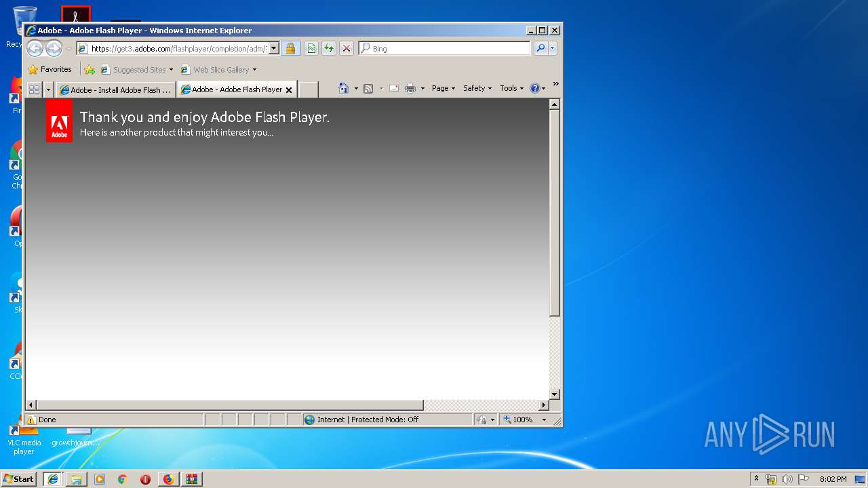Click the network tray icon

771,479
